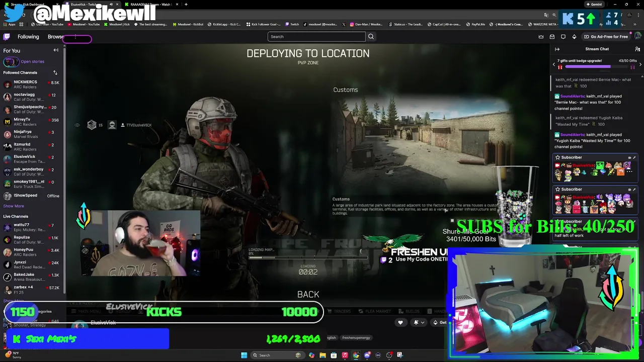Screen dimensions: 644x362
Task: Edit the first Subscriber message pencil icon
Action: pos(634,158)
